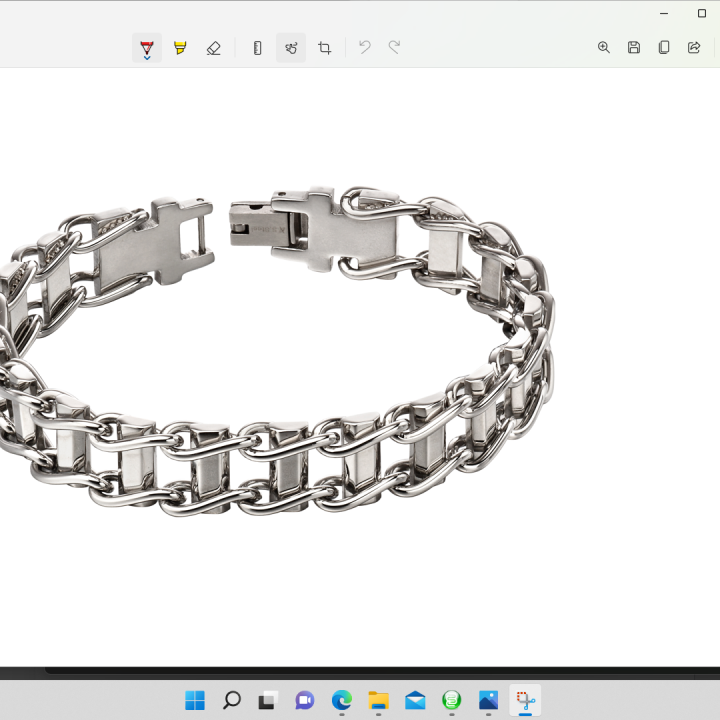
Task: Open the Windows Start menu
Action: (195, 700)
